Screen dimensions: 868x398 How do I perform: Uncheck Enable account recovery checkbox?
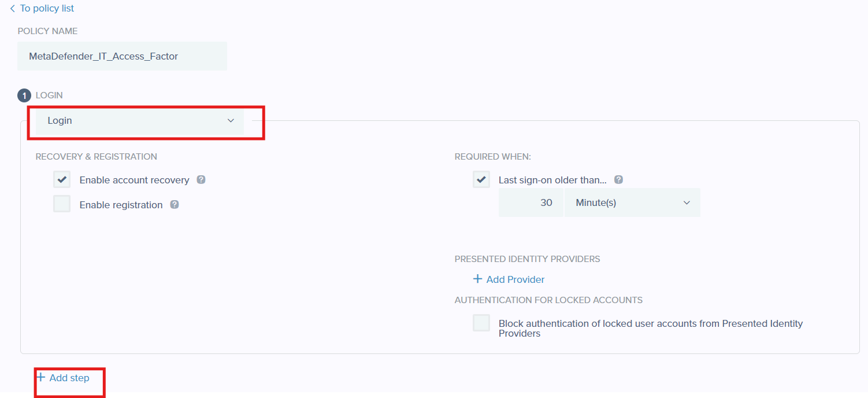pos(62,179)
